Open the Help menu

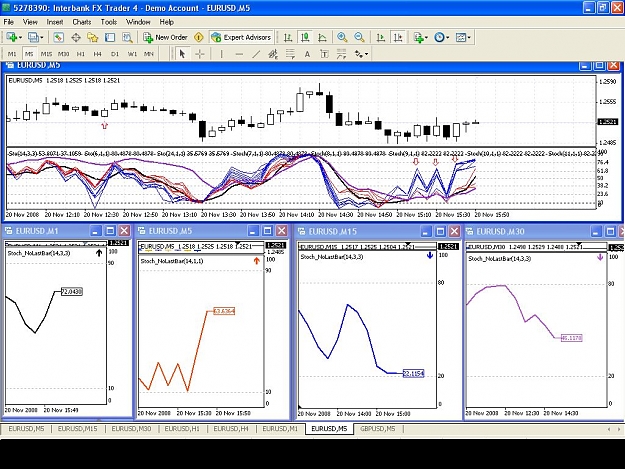click(x=166, y=22)
